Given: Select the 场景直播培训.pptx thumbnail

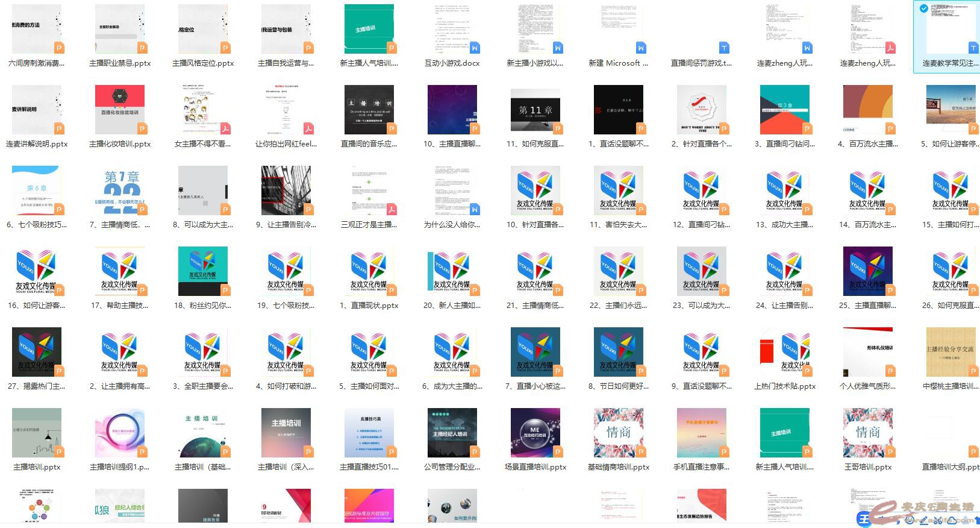Looking at the screenshot, I should pos(535,433).
